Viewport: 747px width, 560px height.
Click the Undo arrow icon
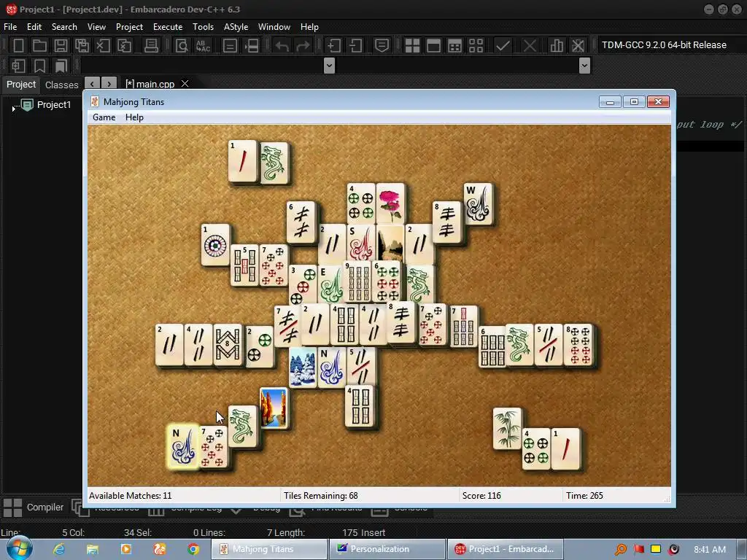[x=282, y=46]
